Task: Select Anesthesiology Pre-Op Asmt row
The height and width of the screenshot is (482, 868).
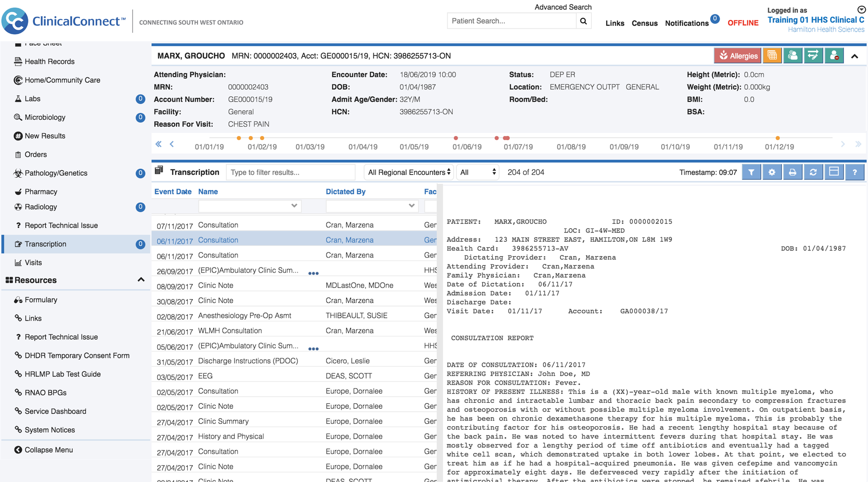Action: coord(294,316)
